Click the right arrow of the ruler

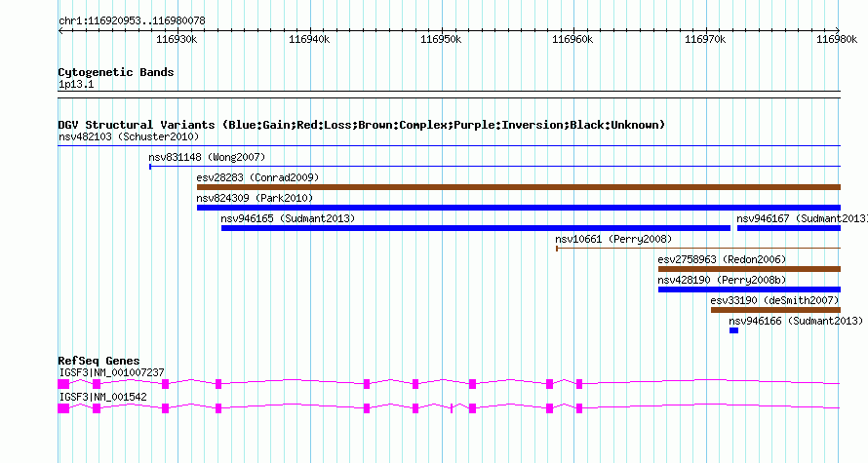pyautogui.click(x=838, y=30)
